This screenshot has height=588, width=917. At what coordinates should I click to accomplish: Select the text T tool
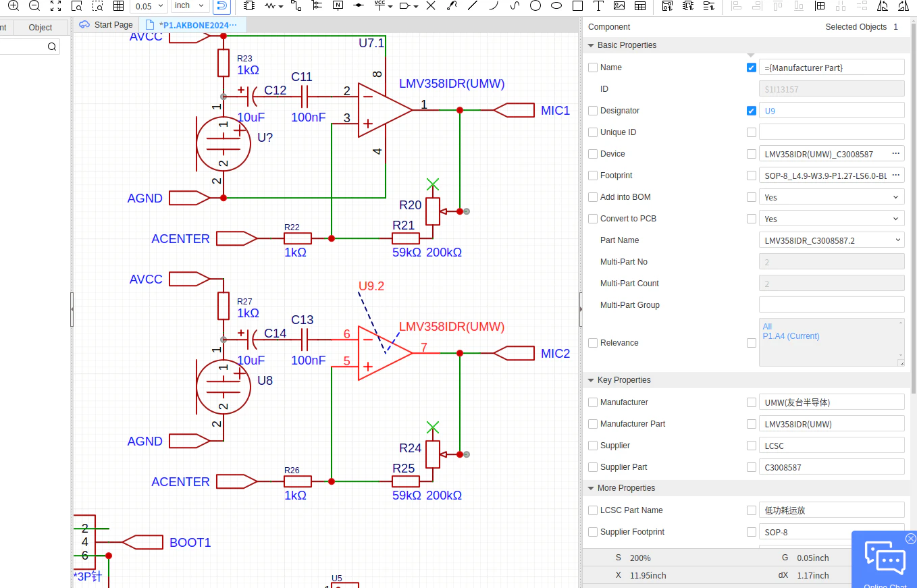pos(598,6)
